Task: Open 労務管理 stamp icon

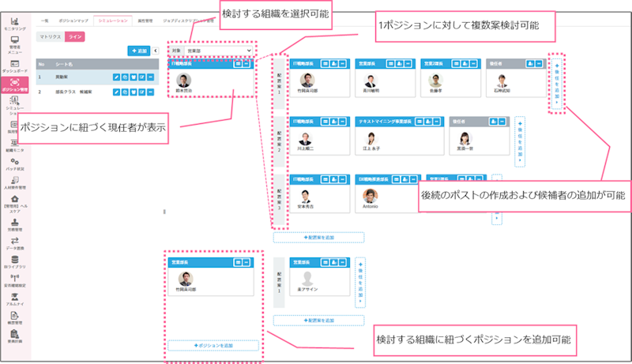Action: 14,225
